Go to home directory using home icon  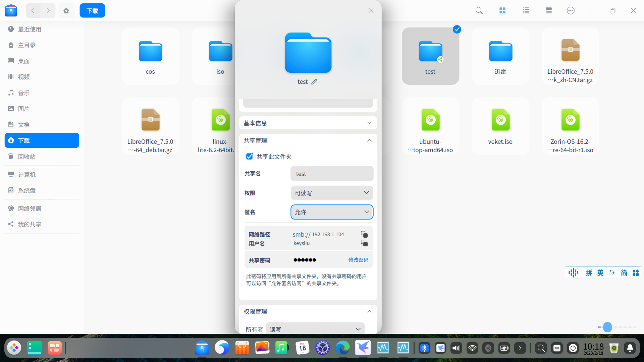click(66, 10)
